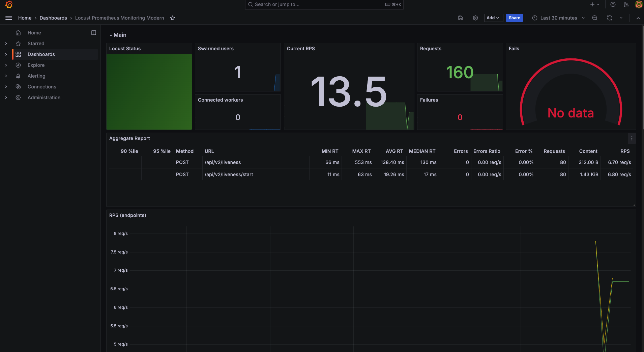Expand the Dashboards section arrow
The height and width of the screenshot is (352, 644).
(x=6, y=54)
